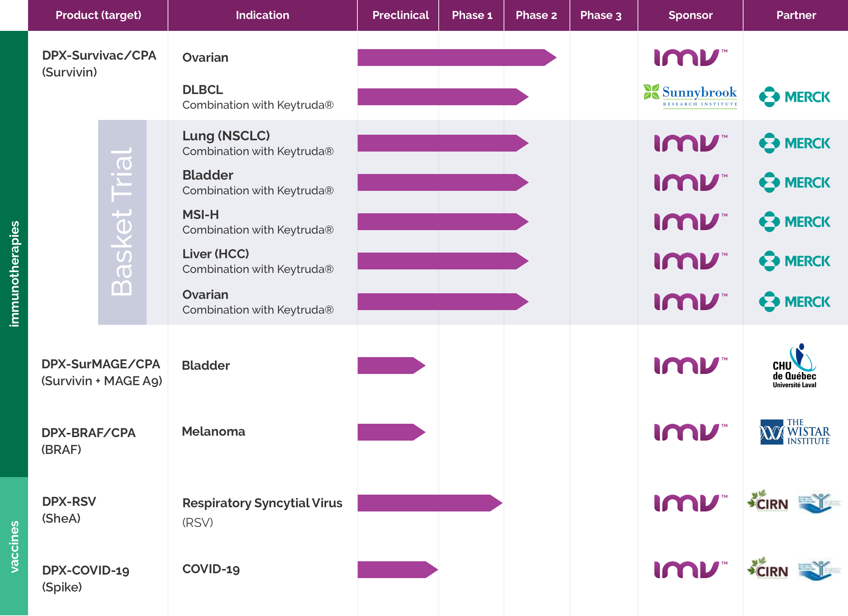Viewport: 848px width, 616px height.
Task: Click the Sunnybrook Research Institute logo
Action: click(690, 96)
